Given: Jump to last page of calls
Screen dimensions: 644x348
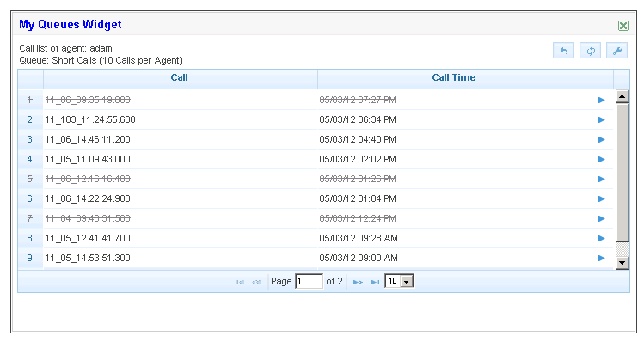Looking at the screenshot, I should pos(375,282).
